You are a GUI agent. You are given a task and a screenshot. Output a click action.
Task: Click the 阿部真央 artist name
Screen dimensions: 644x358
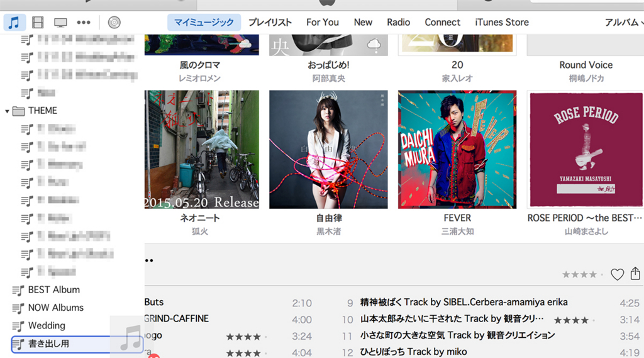tap(328, 79)
